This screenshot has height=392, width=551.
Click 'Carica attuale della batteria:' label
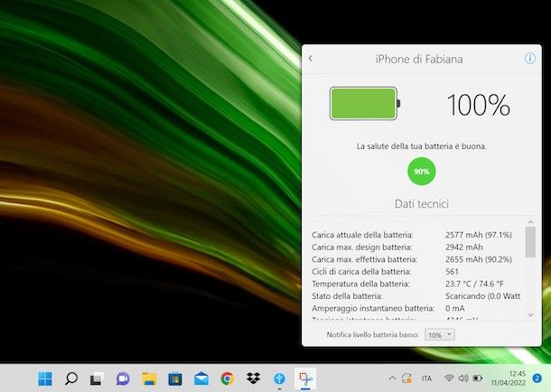point(362,235)
